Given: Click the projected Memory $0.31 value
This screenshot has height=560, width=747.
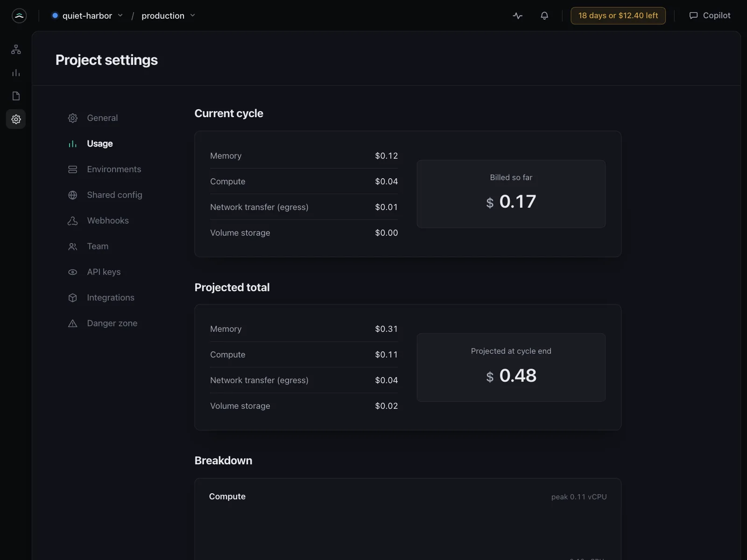Looking at the screenshot, I should pos(387,329).
